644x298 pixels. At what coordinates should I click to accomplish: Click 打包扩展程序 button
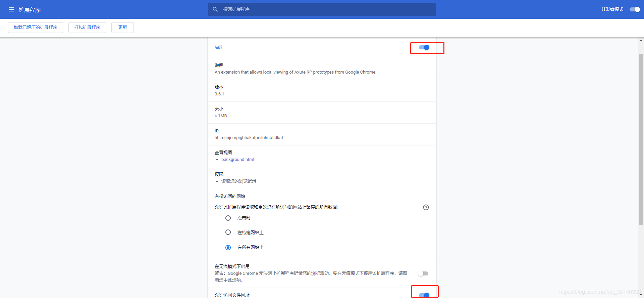pyautogui.click(x=87, y=28)
